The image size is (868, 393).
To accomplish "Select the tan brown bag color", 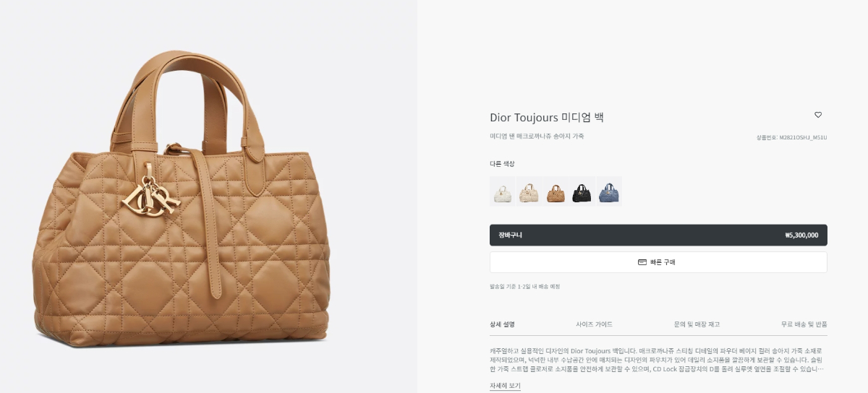I will [x=556, y=191].
